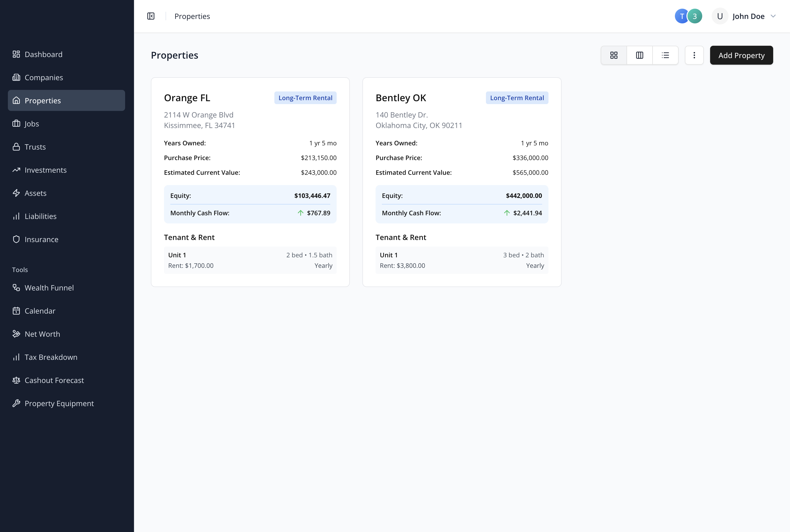Click purchase price $213,150.00
Image resolution: width=790 pixels, height=532 pixels.
pos(319,158)
